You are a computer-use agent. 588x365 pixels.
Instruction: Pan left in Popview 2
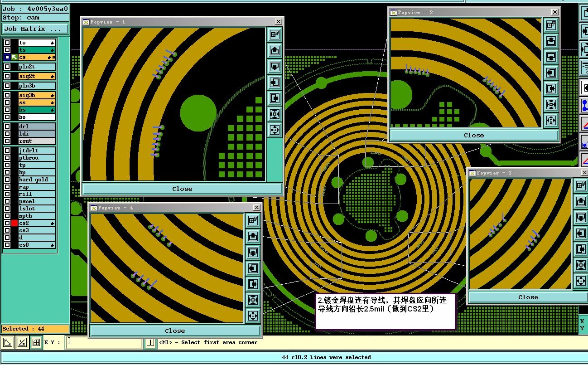click(551, 73)
